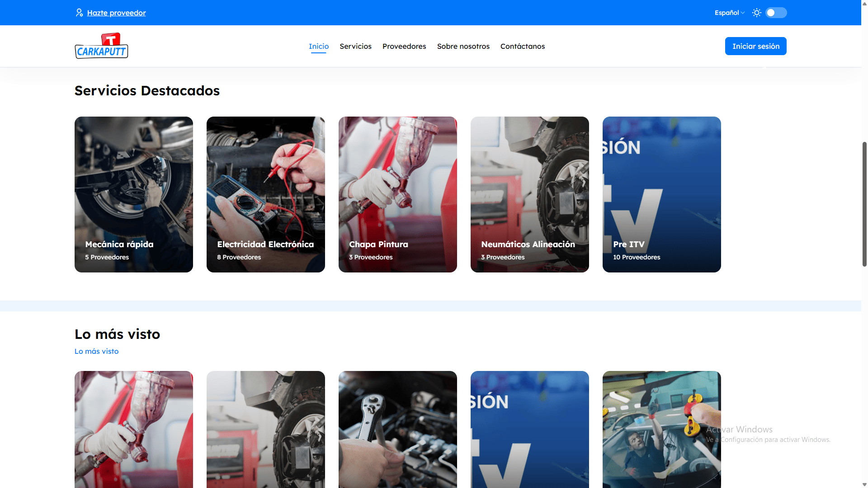Open the wheel alignment card under Lo más visto
The height and width of the screenshot is (488, 868).
pyautogui.click(x=266, y=429)
